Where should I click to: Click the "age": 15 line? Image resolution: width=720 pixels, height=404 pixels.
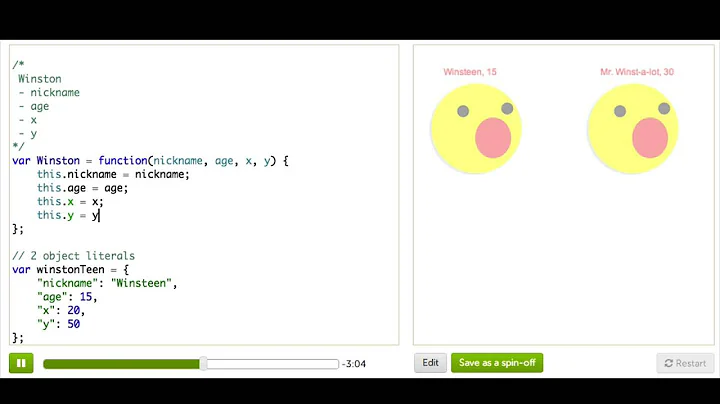tap(67, 297)
